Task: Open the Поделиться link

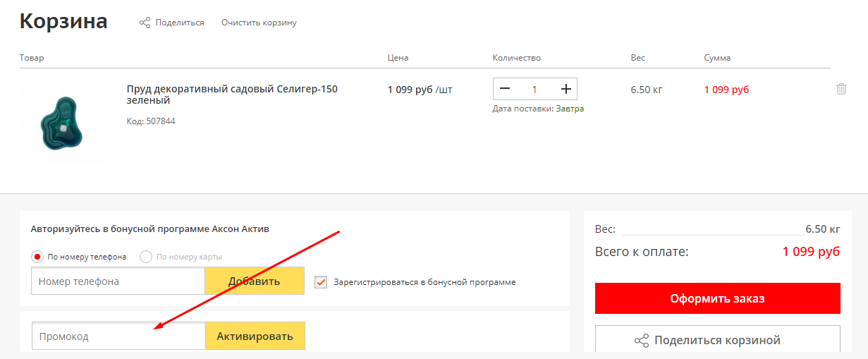Action: pyautogui.click(x=180, y=23)
